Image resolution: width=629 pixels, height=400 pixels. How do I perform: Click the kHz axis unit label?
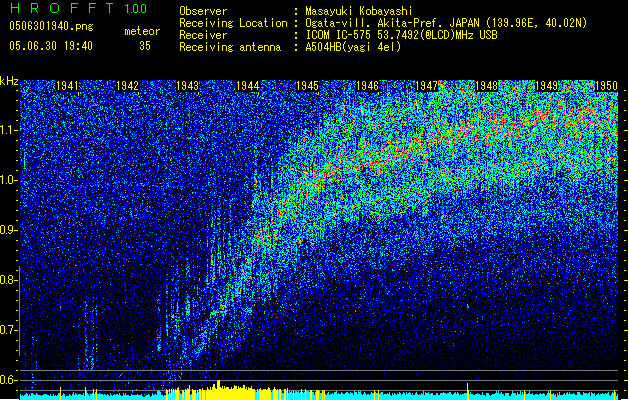pyautogui.click(x=9, y=81)
